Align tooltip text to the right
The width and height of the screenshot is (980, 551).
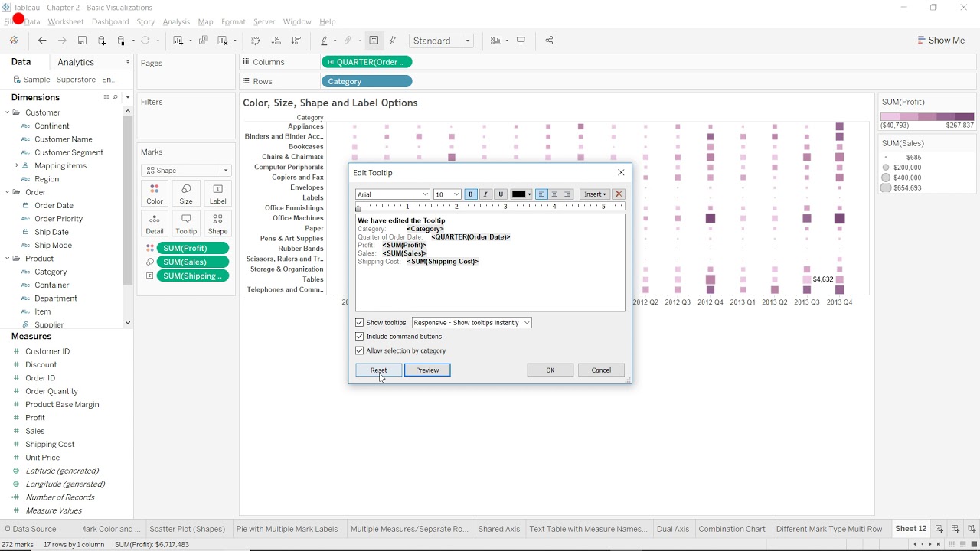pyautogui.click(x=567, y=194)
